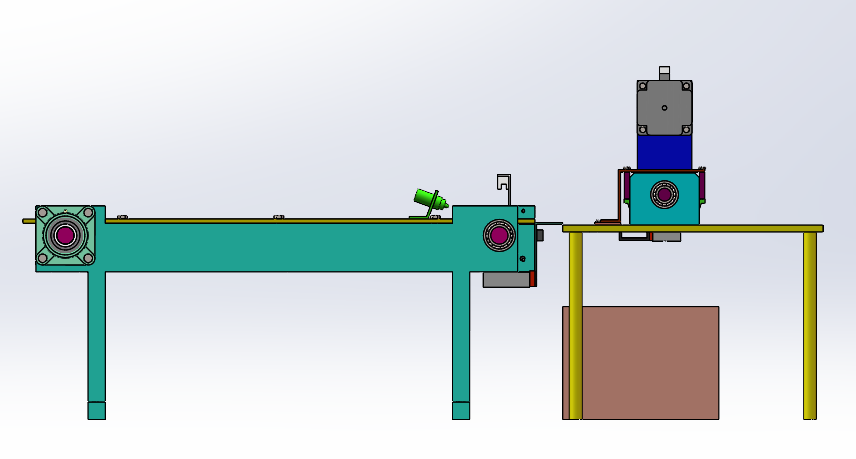Select the magenta shaft at the conveyor's right end

[x=499, y=235]
